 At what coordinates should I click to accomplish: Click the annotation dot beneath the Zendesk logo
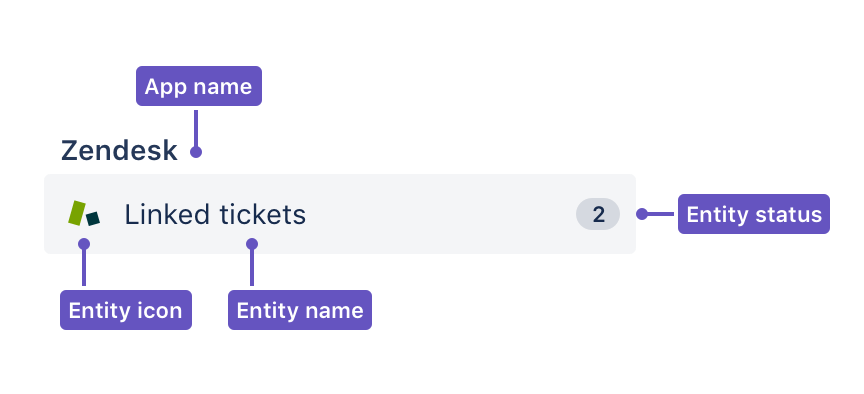[84, 244]
